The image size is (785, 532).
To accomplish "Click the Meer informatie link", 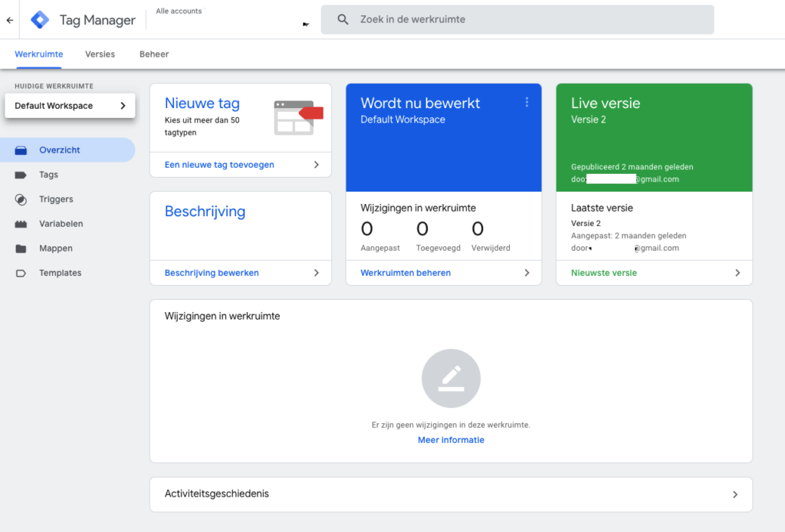I will [451, 440].
